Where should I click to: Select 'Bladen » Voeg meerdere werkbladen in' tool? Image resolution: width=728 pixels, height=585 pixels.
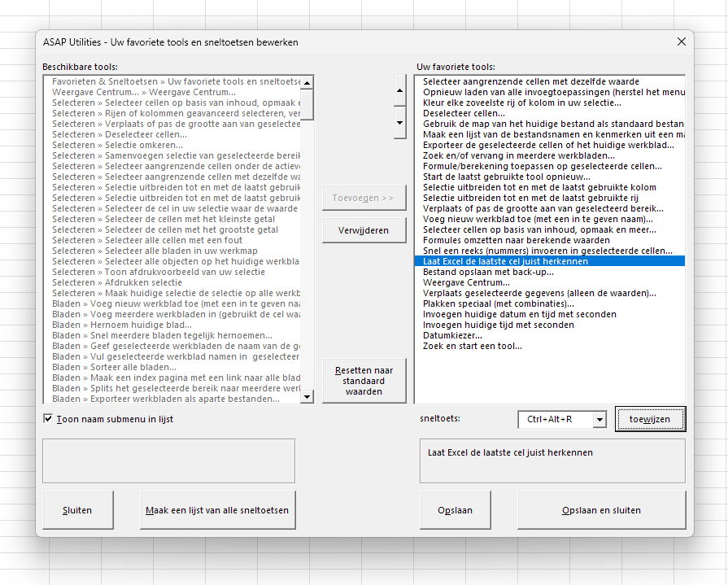172,314
